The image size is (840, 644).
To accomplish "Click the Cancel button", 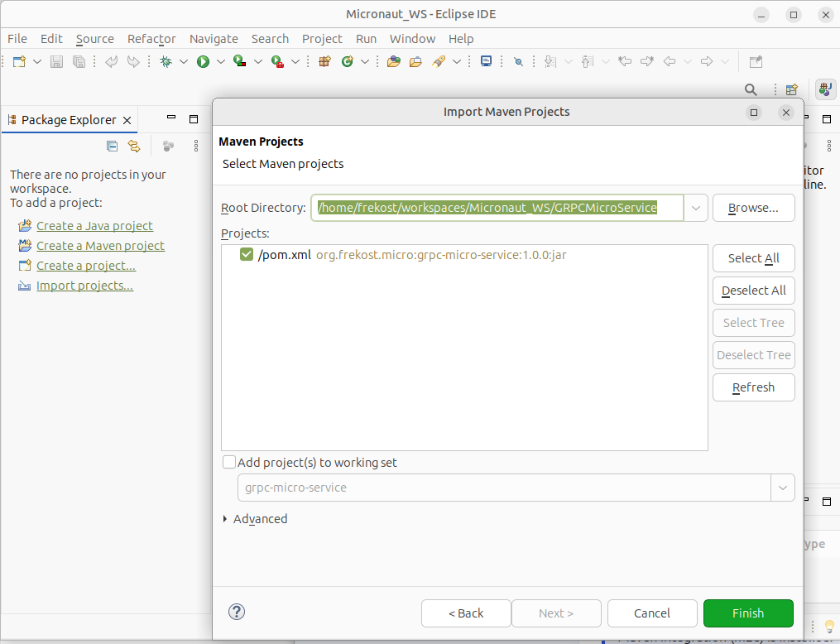I will [x=652, y=613].
